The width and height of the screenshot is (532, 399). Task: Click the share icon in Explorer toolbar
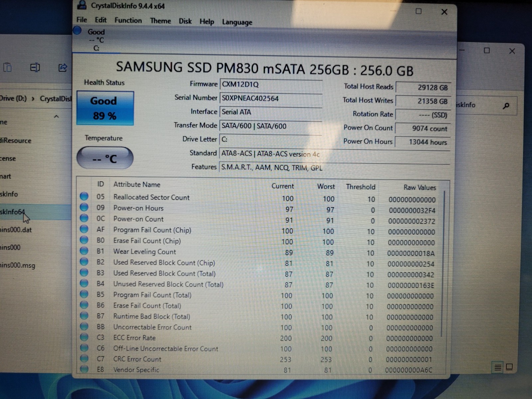click(x=63, y=68)
